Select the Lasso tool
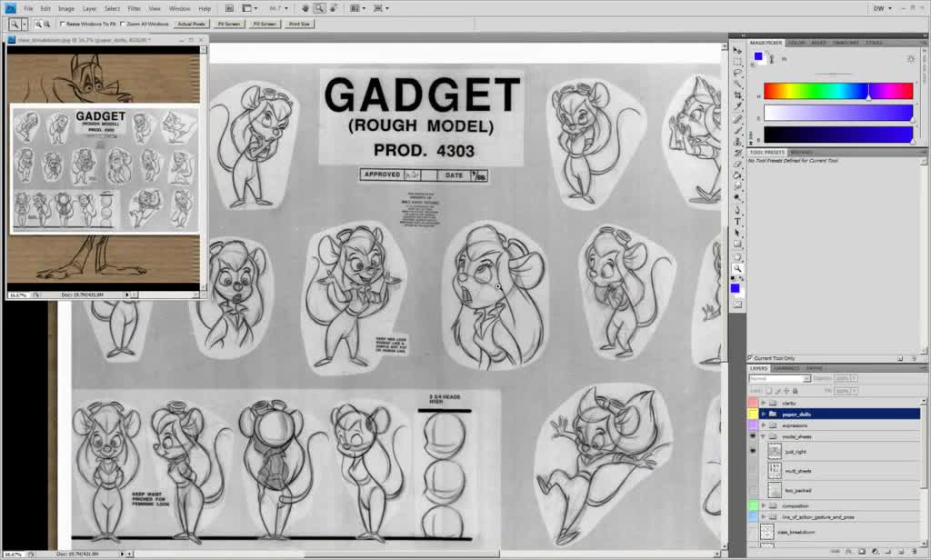This screenshot has width=931, height=560. click(x=736, y=73)
